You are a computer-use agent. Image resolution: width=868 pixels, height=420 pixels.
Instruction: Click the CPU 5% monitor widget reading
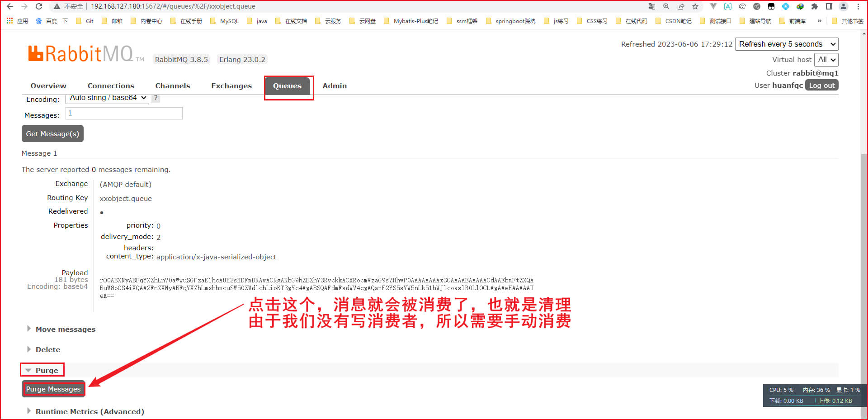781,390
